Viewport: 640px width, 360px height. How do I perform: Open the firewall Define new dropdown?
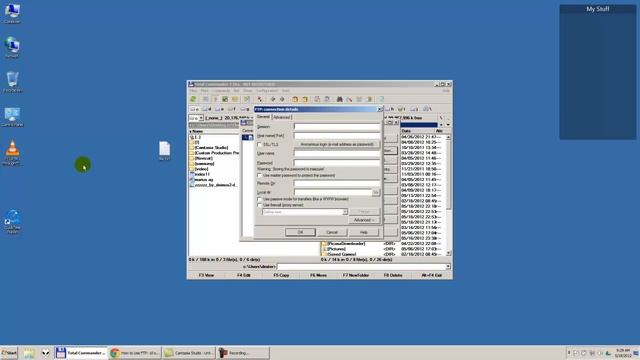point(344,212)
